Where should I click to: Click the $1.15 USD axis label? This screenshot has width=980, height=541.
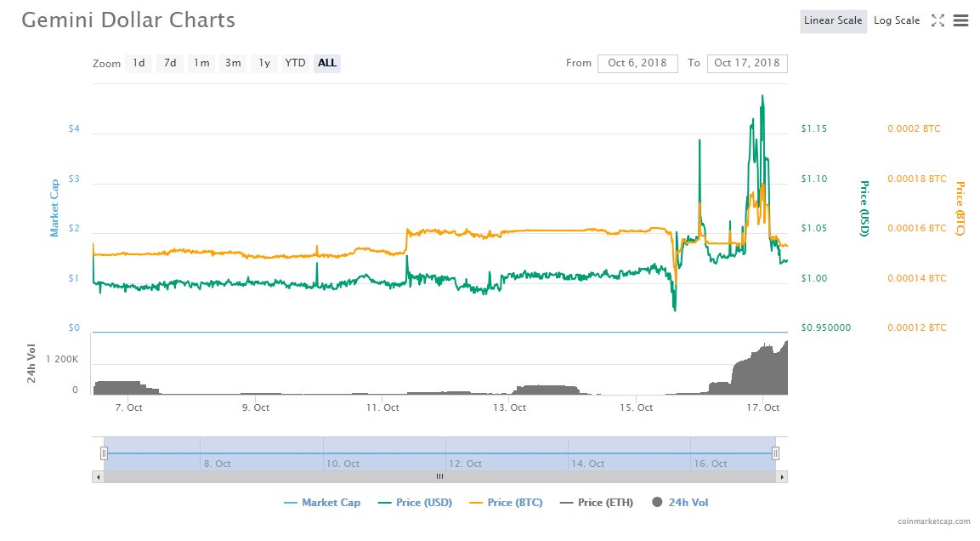click(813, 128)
